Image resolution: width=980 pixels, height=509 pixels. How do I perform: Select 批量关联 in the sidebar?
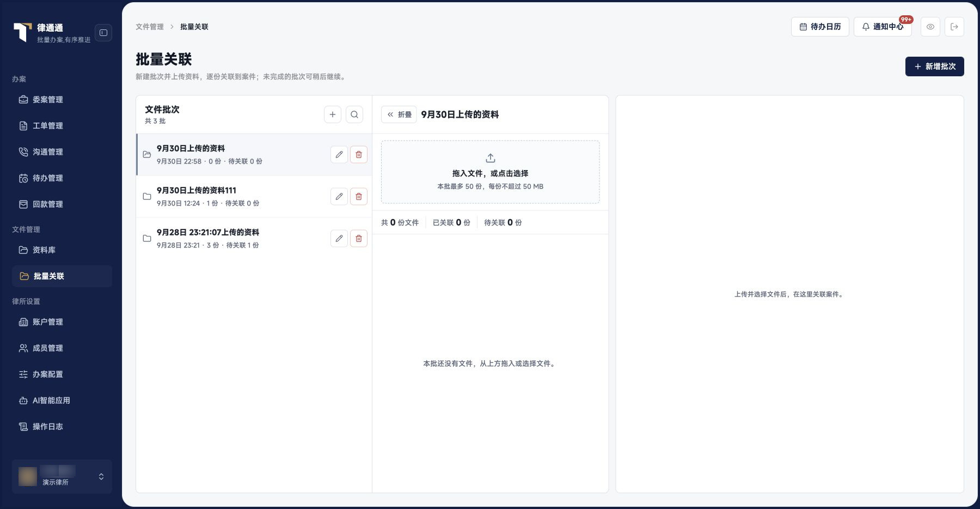(62, 276)
